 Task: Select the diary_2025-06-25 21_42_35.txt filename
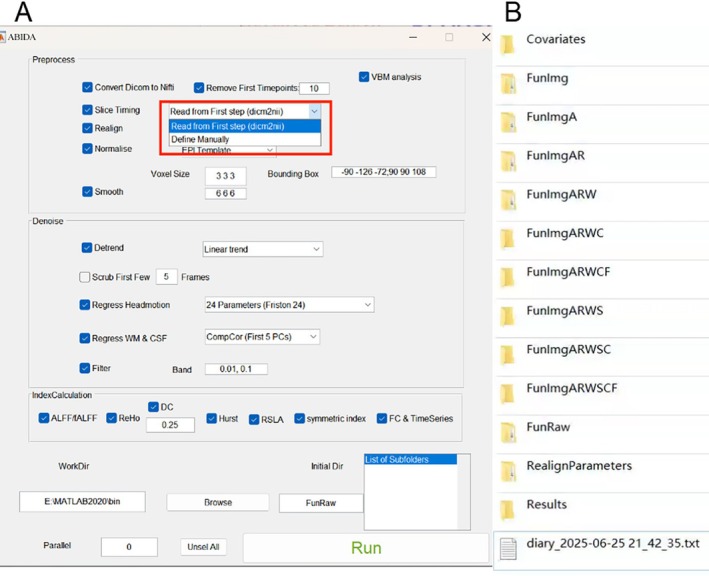pyautogui.click(x=613, y=543)
